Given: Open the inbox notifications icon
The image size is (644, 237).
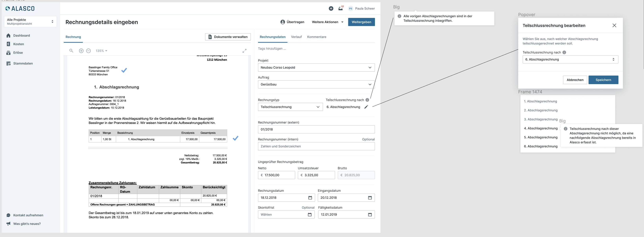Looking at the screenshot, I should coord(340,8).
